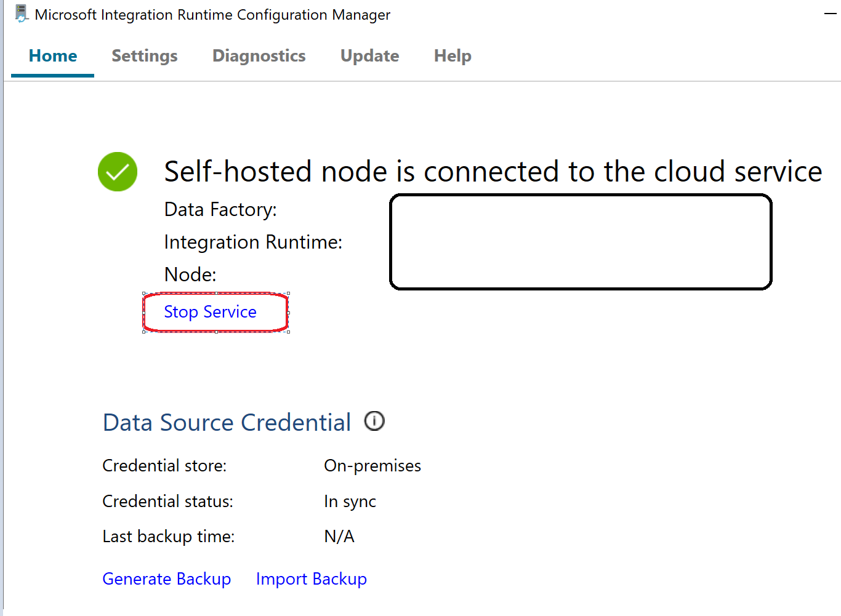Click the Data Source Credential heading
Viewport: 841px width, 616px height.
tap(227, 423)
